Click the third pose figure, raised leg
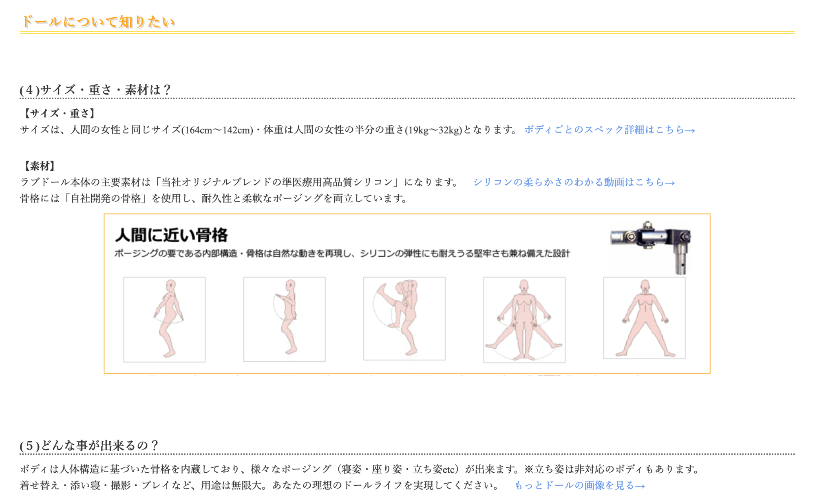 [x=404, y=319]
